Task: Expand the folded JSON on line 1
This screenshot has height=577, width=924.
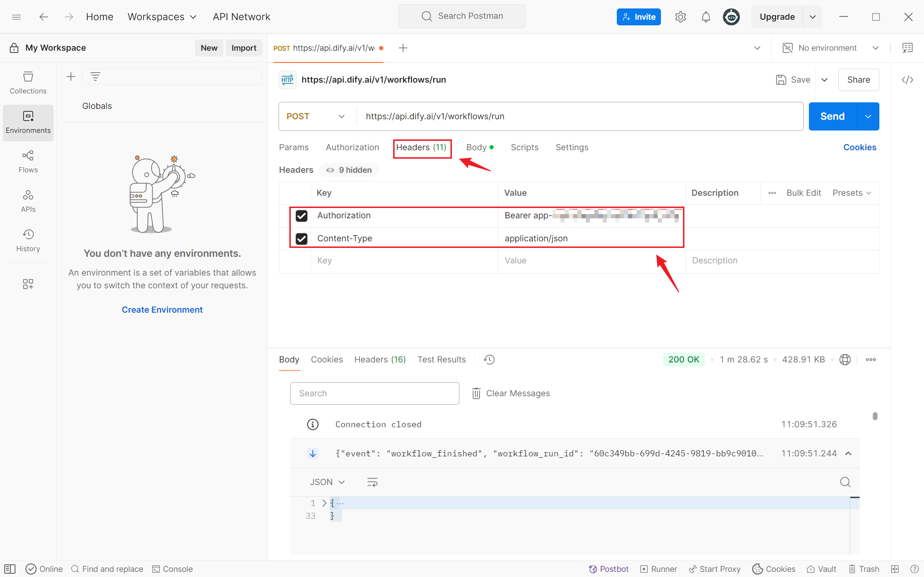Action: [324, 503]
